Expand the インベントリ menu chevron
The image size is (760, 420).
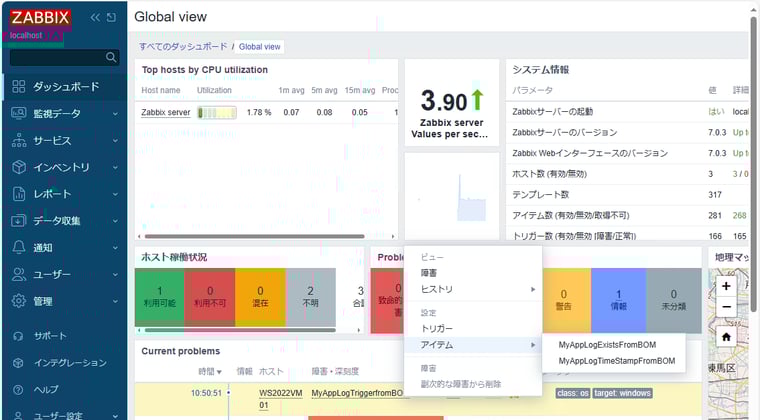(115, 167)
